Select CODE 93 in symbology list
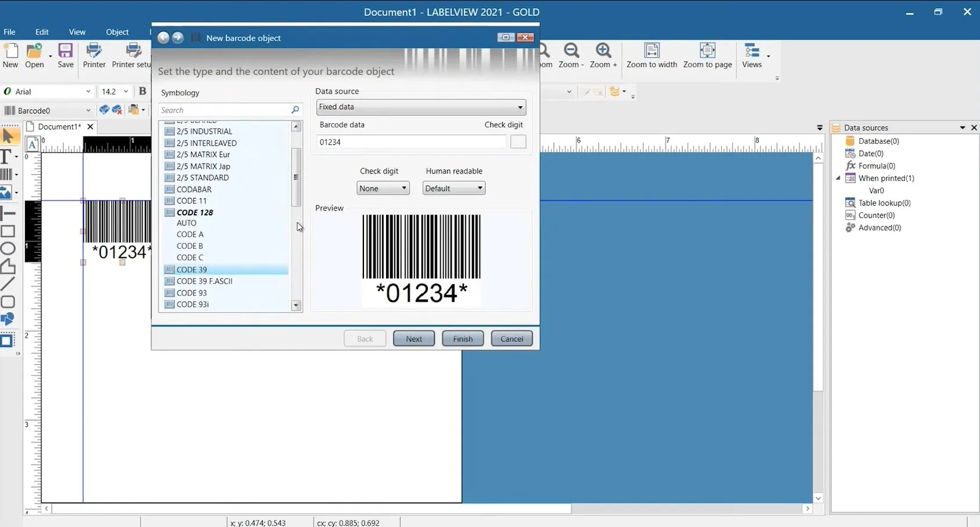Viewport: 980px width, 527px height. pyautogui.click(x=192, y=293)
